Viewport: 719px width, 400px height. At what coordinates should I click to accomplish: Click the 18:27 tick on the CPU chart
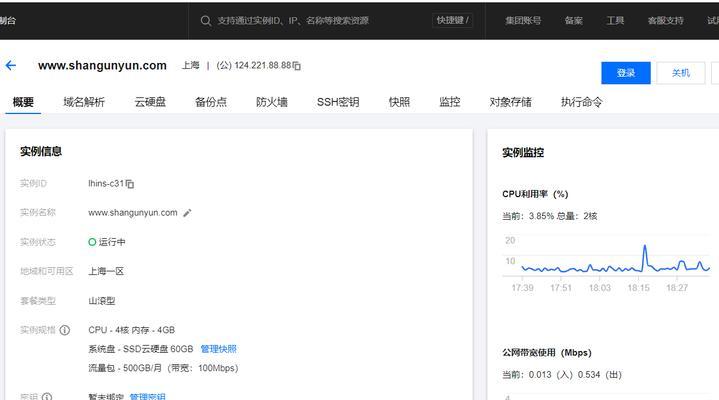[x=677, y=288]
